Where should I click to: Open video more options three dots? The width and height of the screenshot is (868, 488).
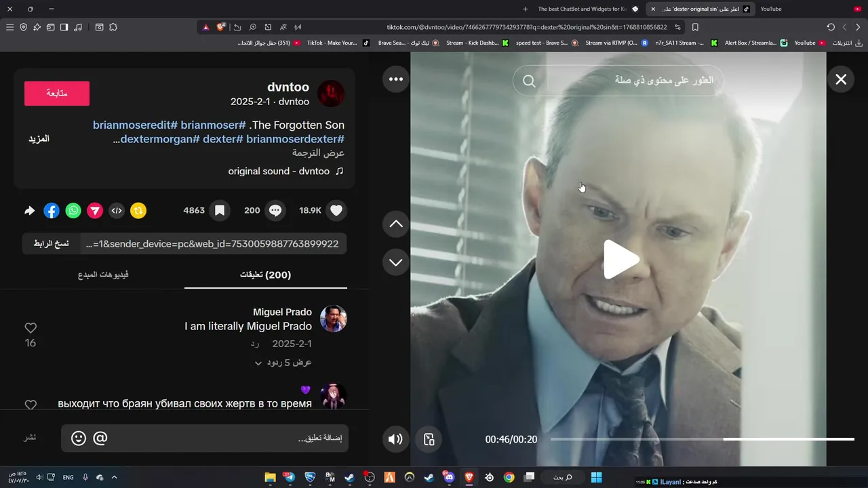click(x=396, y=79)
